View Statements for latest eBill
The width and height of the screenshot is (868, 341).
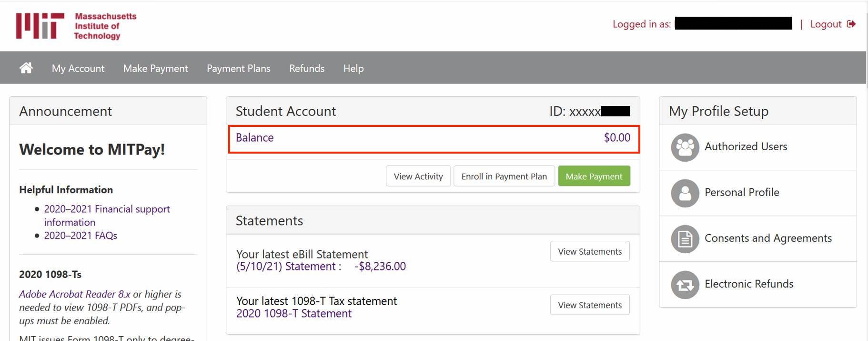pos(590,251)
